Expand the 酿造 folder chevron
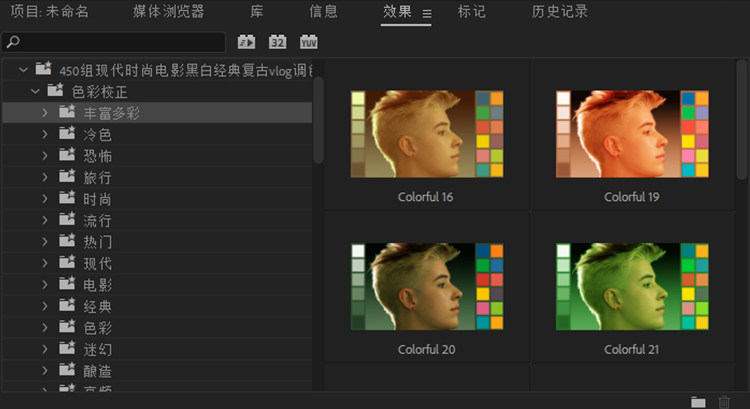This screenshot has height=409, width=750. [x=44, y=371]
